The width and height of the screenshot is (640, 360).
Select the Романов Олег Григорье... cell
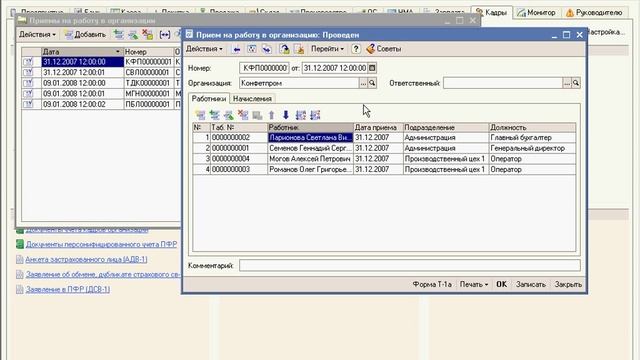point(310,169)
